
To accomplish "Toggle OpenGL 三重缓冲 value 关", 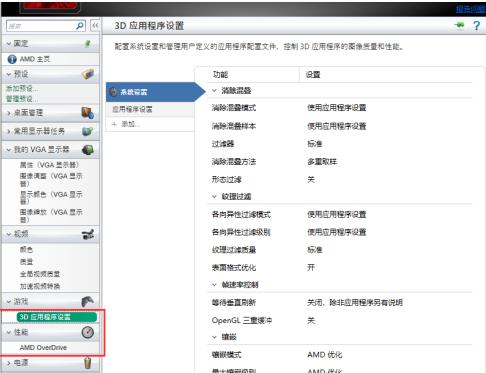I will pyautogui.click(x=311, y=320).
